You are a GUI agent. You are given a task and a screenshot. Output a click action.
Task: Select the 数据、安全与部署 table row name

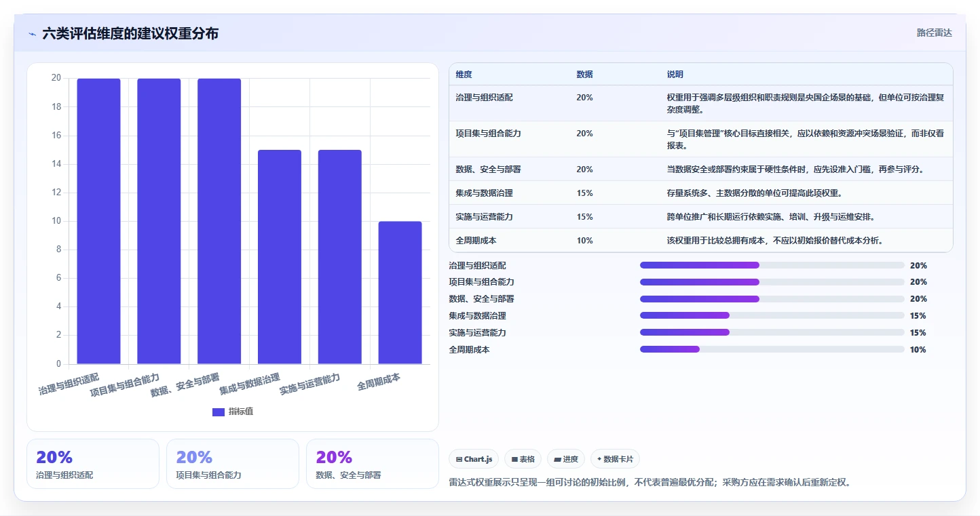pyautogui.click(x=489, y=170)
